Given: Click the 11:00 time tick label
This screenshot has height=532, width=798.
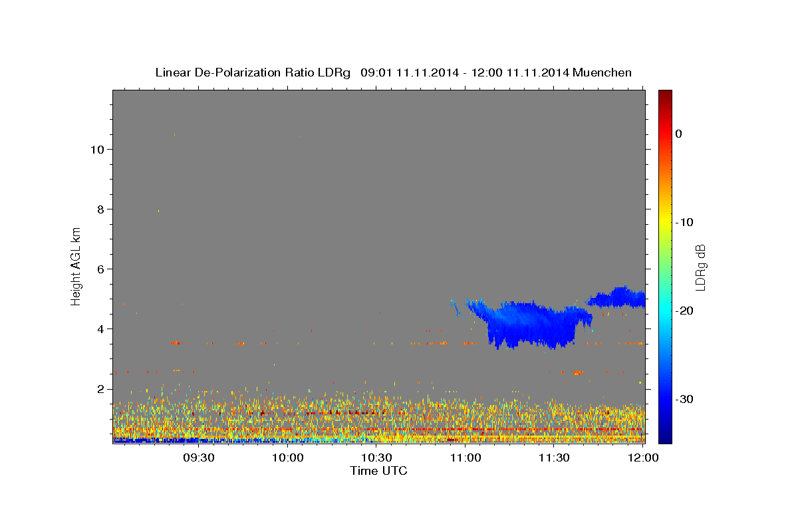Looking at the screenshot, I should [465, 458].
